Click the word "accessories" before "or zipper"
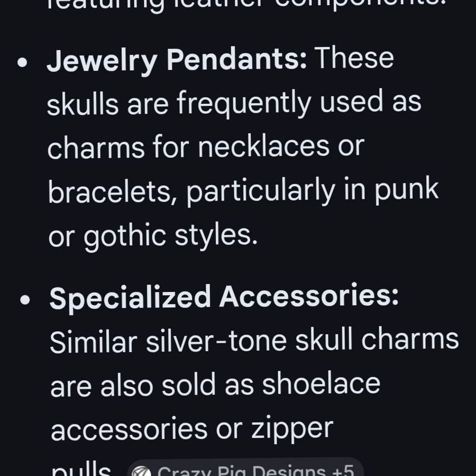476x476 pixels. tap(129, 429)
